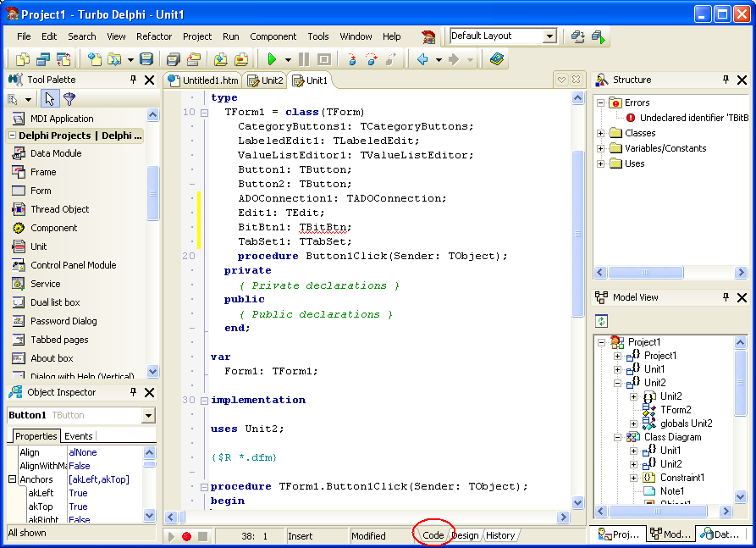Viewport: 756px width, 548px height.
Task: Click the green Run arrow in toolbar
Action: pos(272,59)
